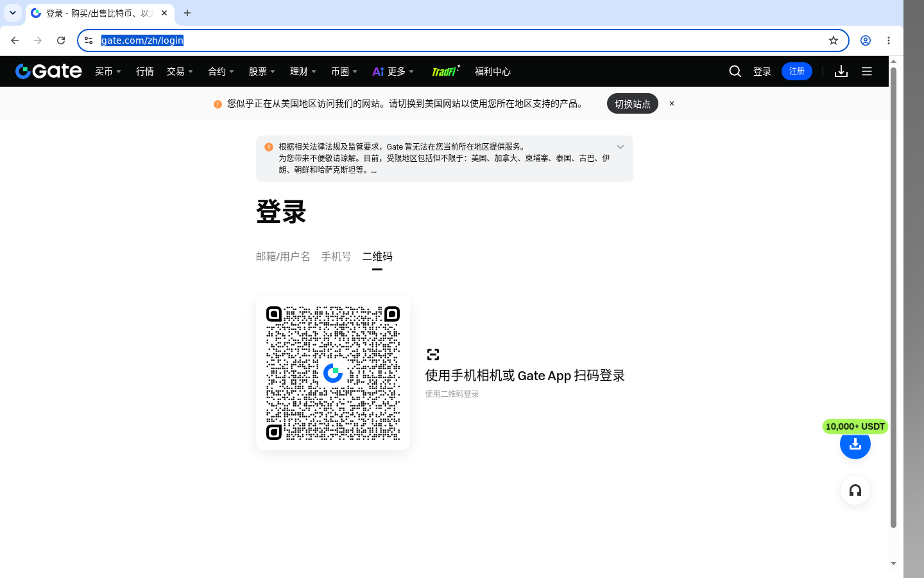Screen dimensions: 924x578
Task: Switch to 邮箱/用户名 login tab
Action: 283,256
